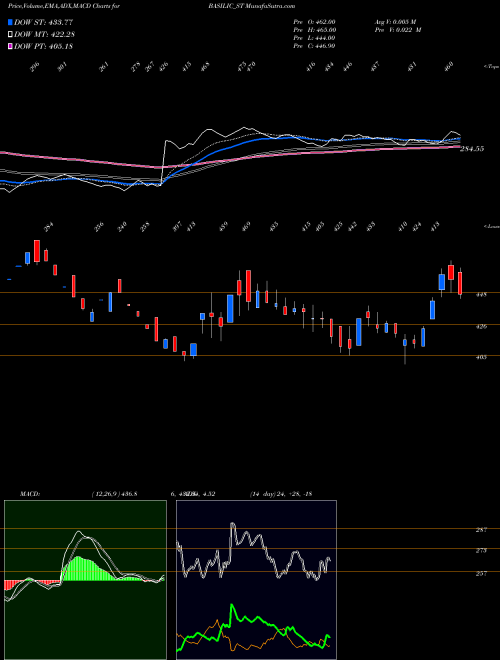Click the '426' price level label

click(481, 326)
